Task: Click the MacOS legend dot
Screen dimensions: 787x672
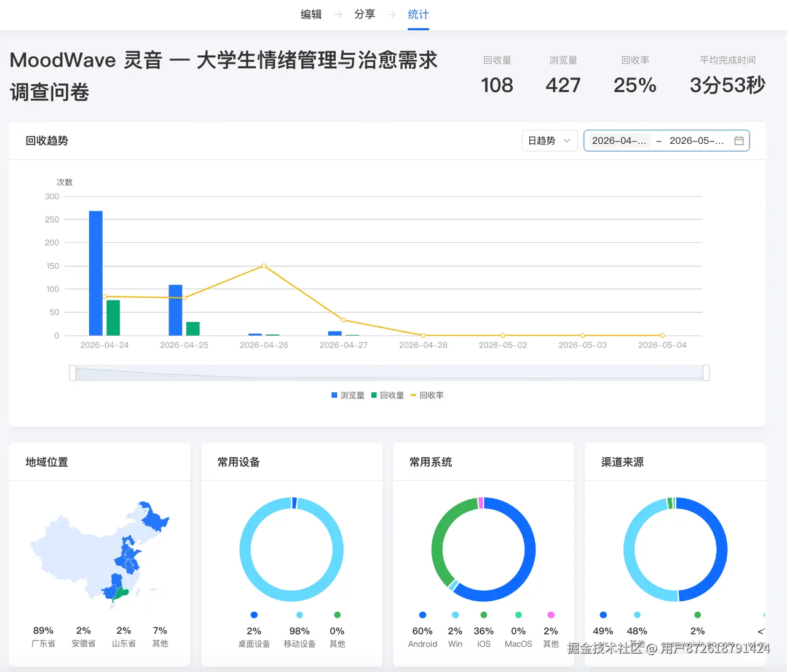Action: click(x=518, y=615)
